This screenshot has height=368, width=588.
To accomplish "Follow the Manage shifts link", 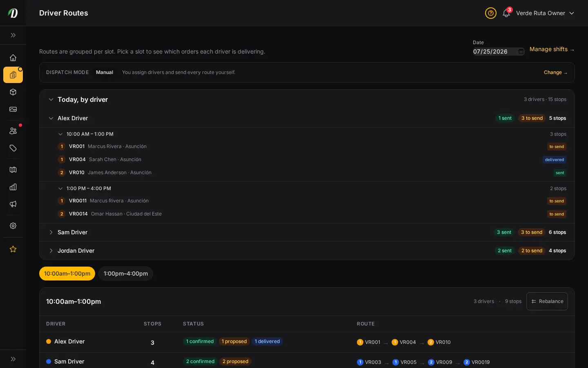I will pyautogui.click(x=552, y=49).
